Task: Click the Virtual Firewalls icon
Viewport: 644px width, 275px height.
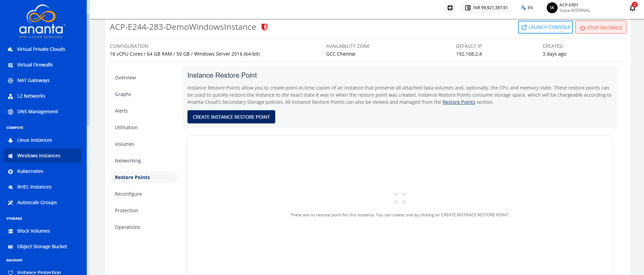Action: 11,65
